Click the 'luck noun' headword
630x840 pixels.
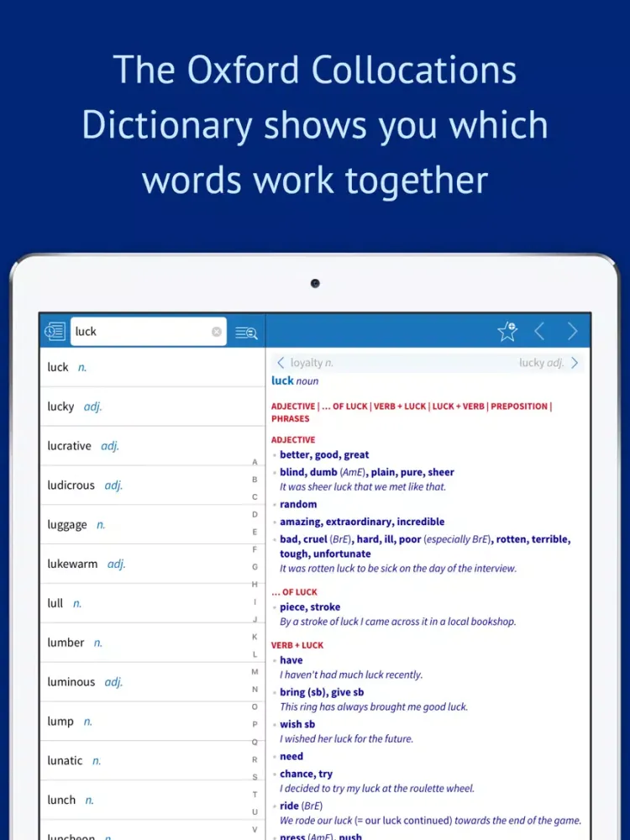(295, 381)
